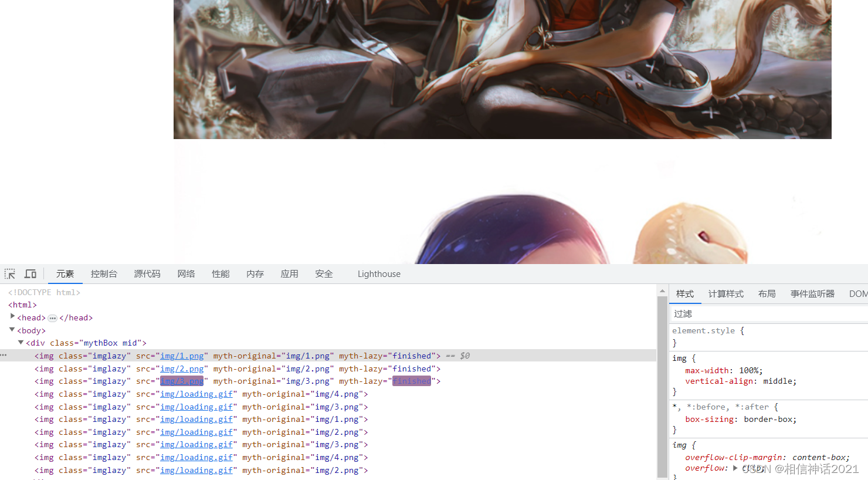
Task: Click the Elements panel vertical scrollbar
Action: click(663, 387)
